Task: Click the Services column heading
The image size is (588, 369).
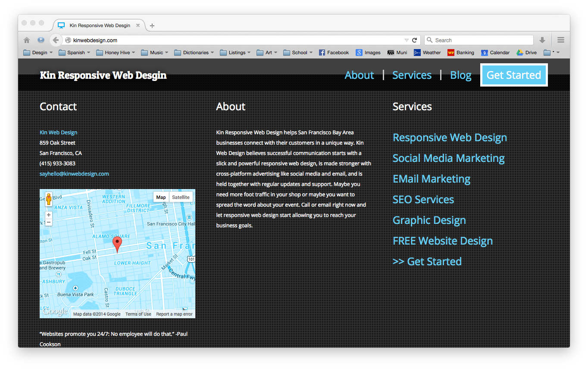Action: (x=412, y=106)
